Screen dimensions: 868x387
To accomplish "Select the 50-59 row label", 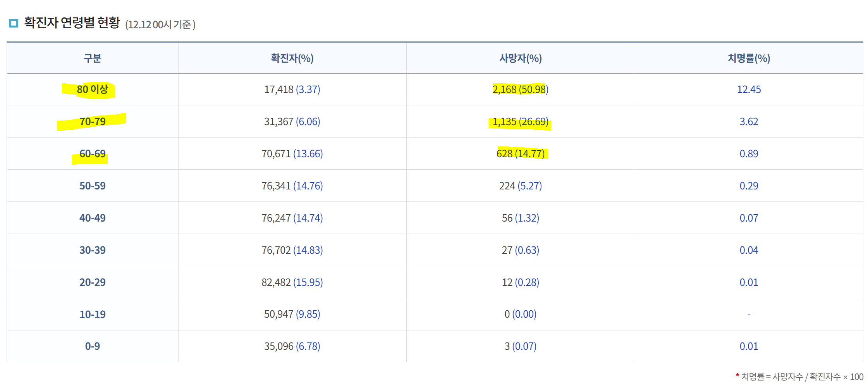I will pos(93,186).
